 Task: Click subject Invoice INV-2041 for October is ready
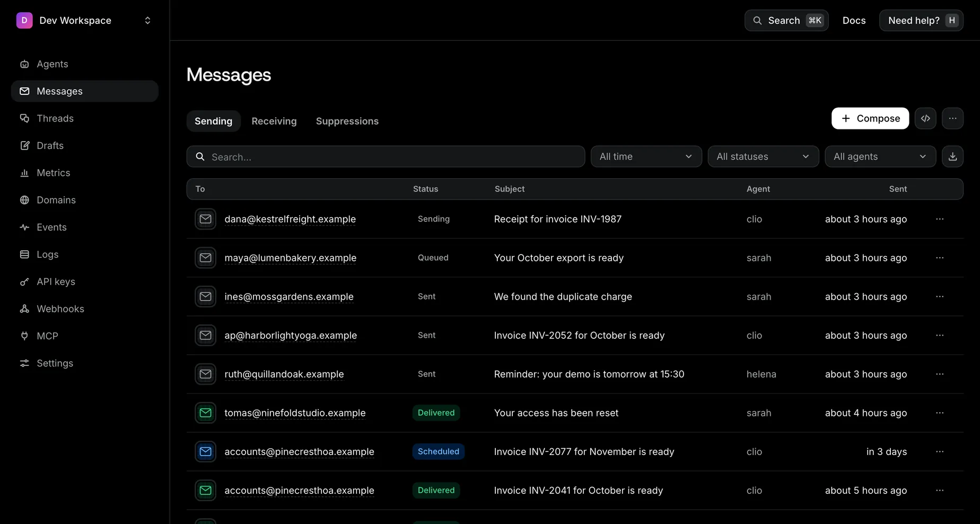coord(579,491)
